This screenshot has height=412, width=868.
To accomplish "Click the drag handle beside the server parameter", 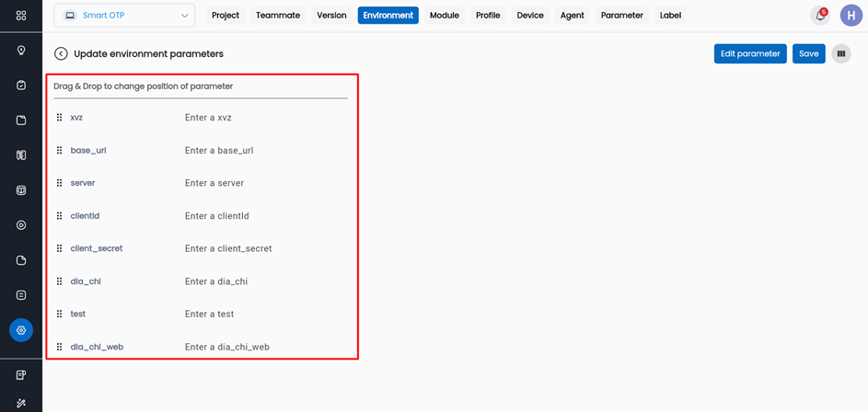I will 60,183.
